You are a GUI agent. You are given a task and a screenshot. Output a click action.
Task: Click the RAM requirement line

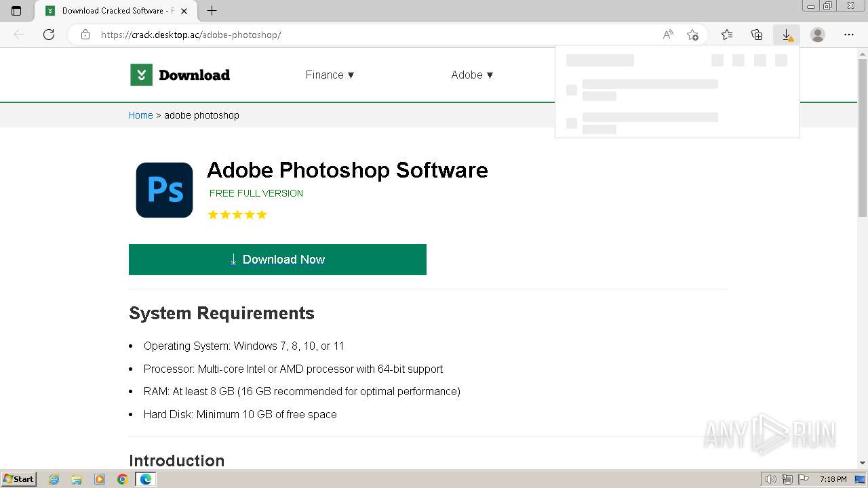[x=302, y=392]
